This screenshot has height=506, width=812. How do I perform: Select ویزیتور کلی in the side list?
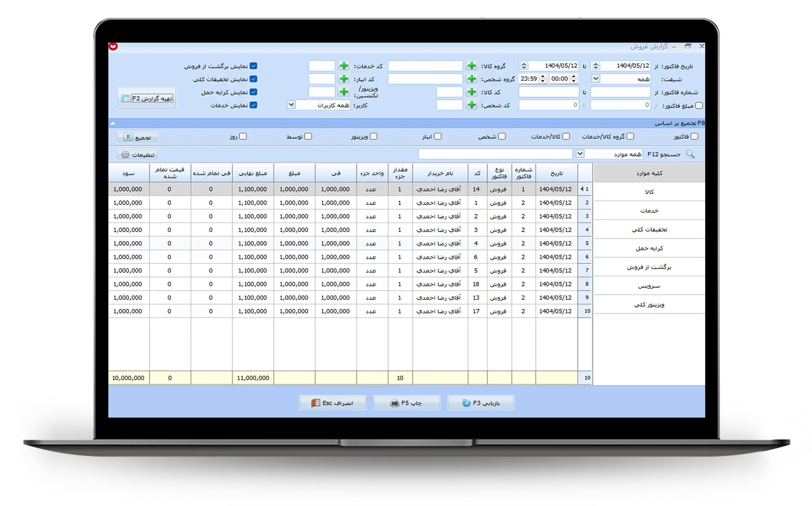tap(649, 304)
